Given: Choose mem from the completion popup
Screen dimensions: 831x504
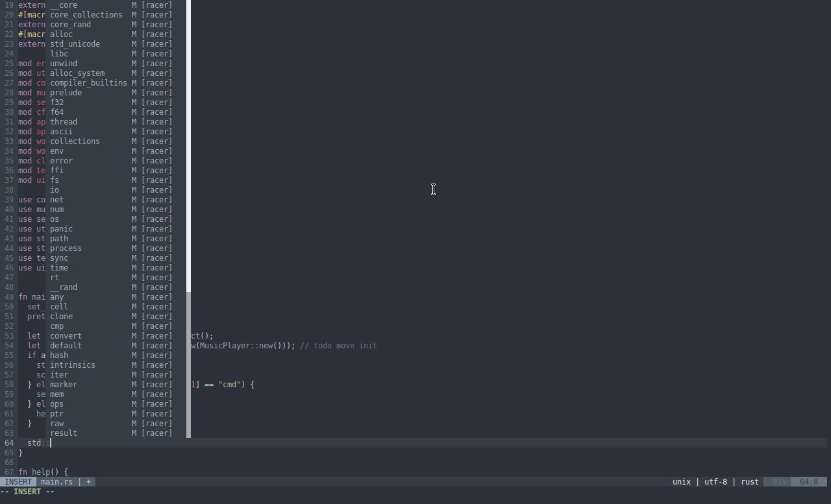Looking at the screenshot, I should [116, 394].
